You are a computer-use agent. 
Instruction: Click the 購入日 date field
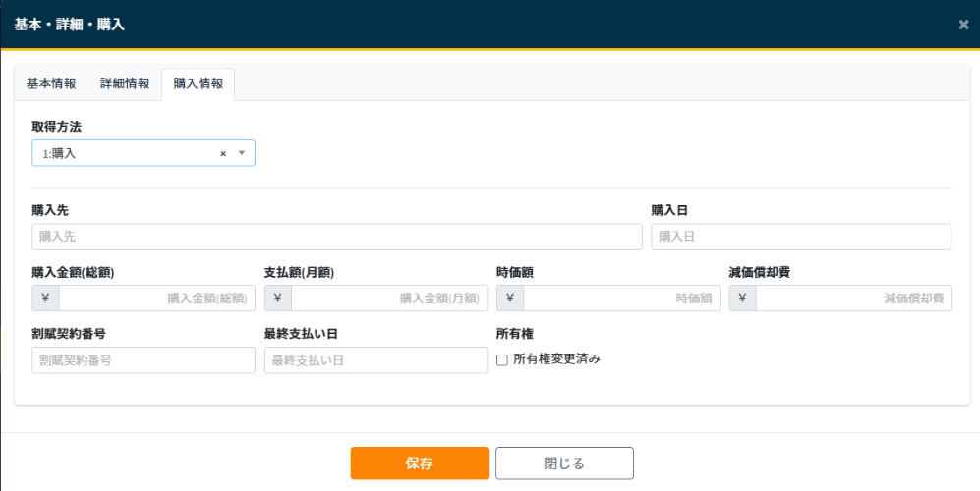(800, 237)
